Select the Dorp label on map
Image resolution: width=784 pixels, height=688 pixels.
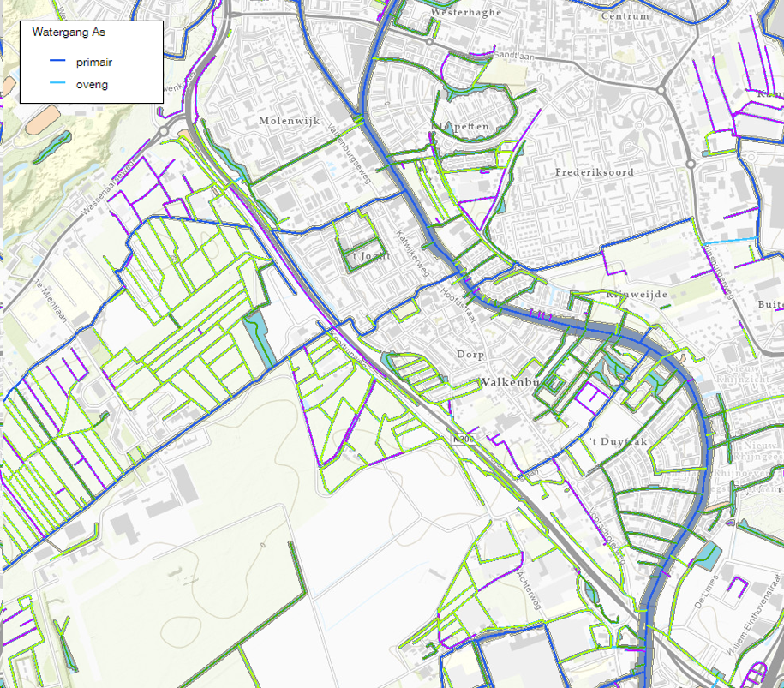coord(470,354)
